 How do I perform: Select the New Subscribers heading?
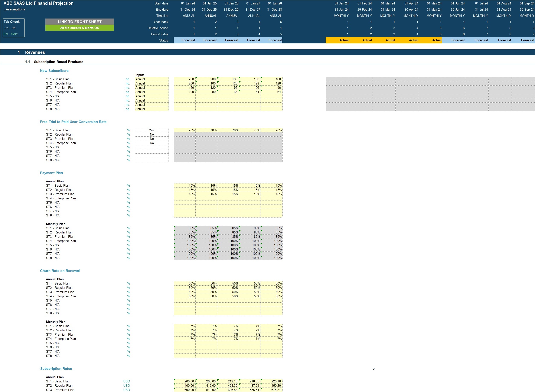coord(54,71)
